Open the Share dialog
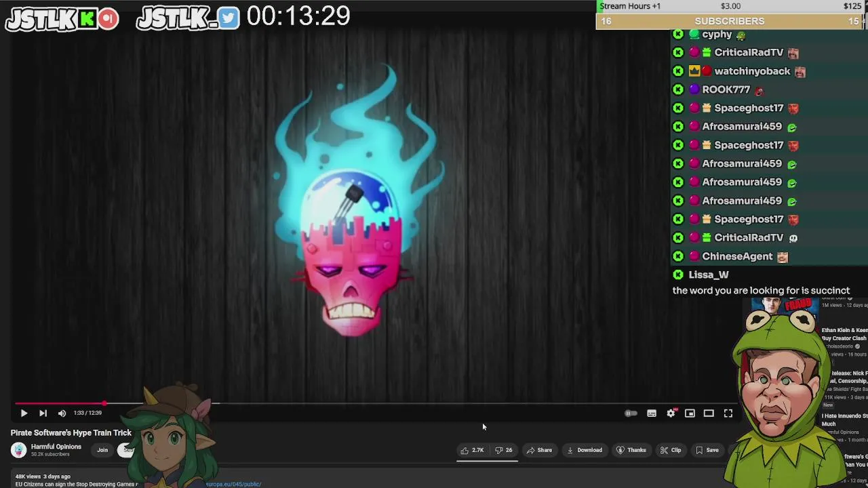Image resolution: width=868 pixels, height=488 pixels. tap(540, 450)
